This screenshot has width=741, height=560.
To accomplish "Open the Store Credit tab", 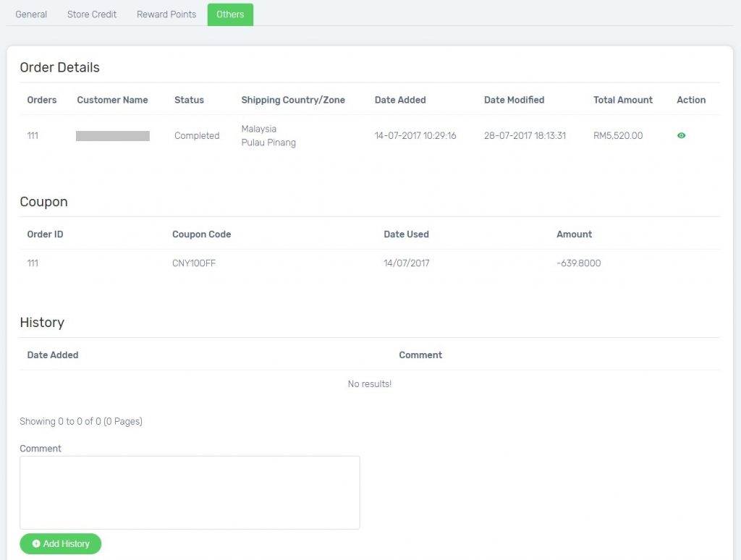I will tap(91, 14).
